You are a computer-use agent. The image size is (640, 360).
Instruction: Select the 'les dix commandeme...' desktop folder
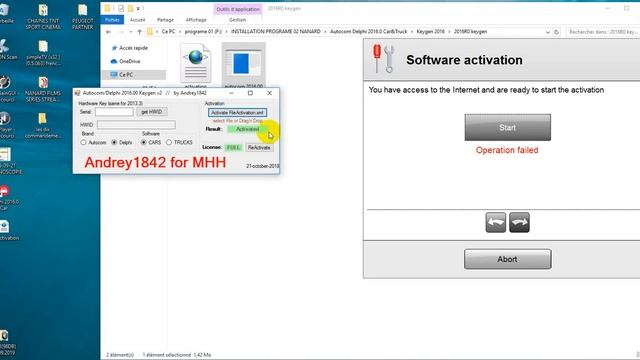(42, 126)
